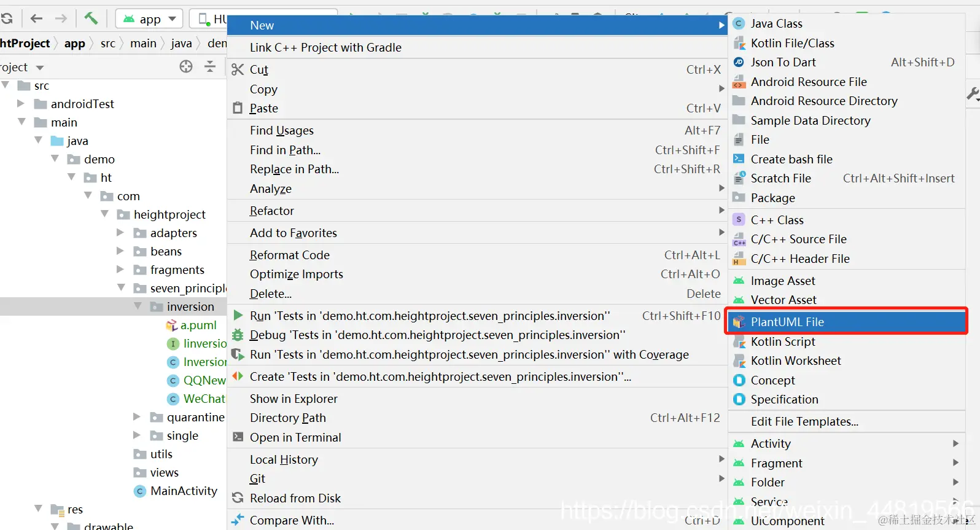The height and width of the screenshot is (530, 980).
Task: Expand the androidTest folder
Action: pos(21,103)
